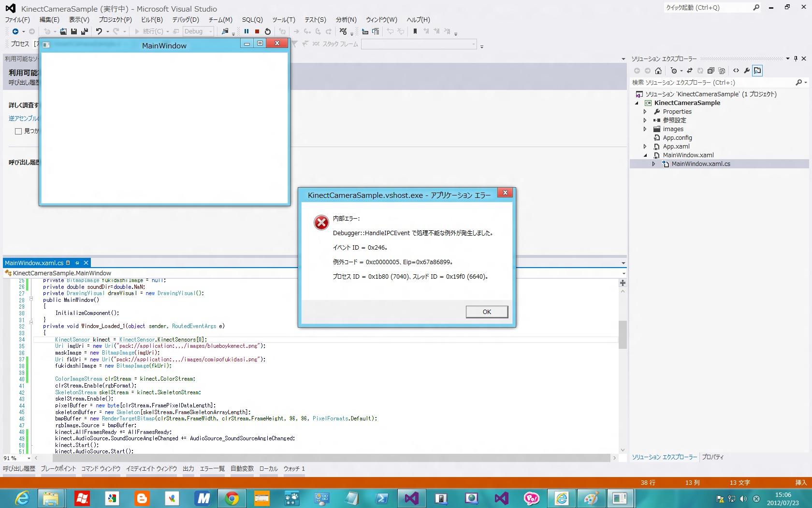Click the Collapse All icon in Solution Explorer
The width and height of the screenshot is (812, 508).
(x=710, y=71)
